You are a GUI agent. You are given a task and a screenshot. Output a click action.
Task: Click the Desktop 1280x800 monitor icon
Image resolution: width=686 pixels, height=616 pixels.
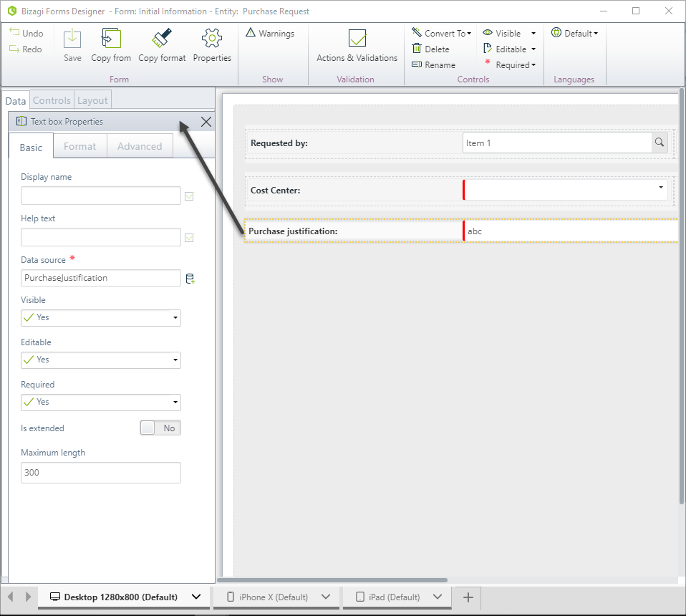[x=54, y=597]
